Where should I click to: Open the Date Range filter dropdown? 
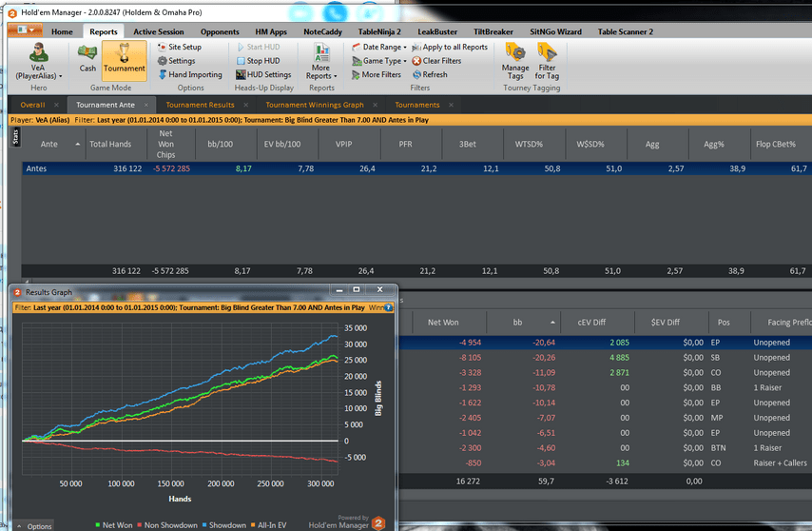coord(379,47)
